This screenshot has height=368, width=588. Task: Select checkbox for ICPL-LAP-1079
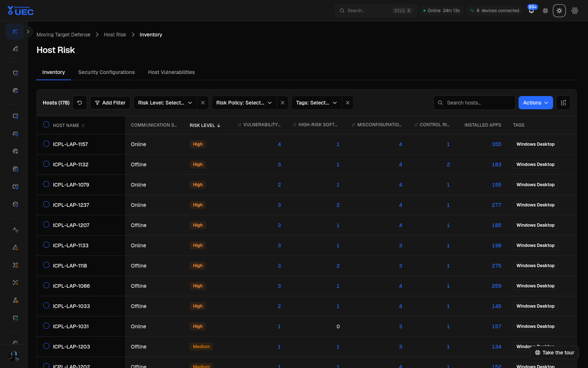(46, 184)
